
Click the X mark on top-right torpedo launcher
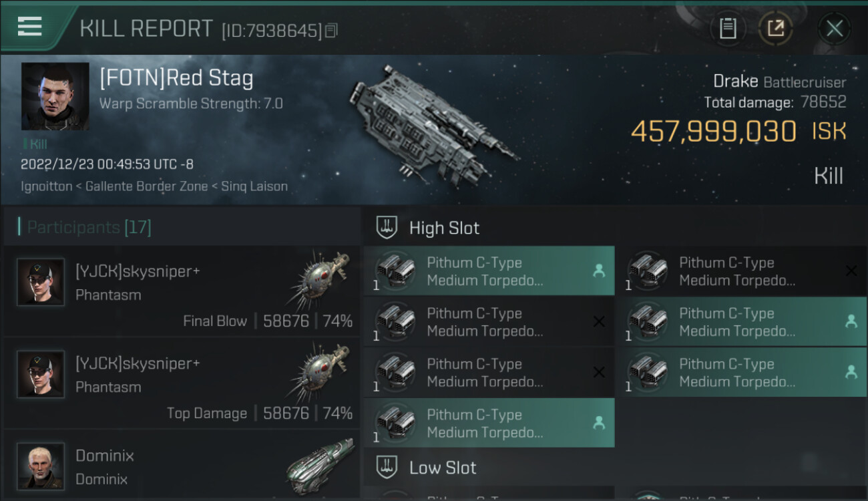point(851,271)
